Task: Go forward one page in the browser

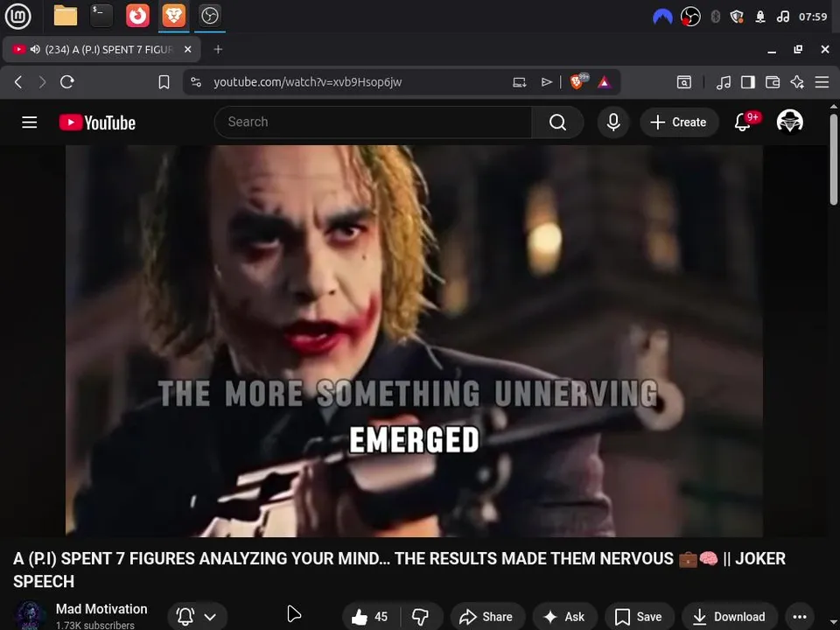Action: click(x=42, y=82)
